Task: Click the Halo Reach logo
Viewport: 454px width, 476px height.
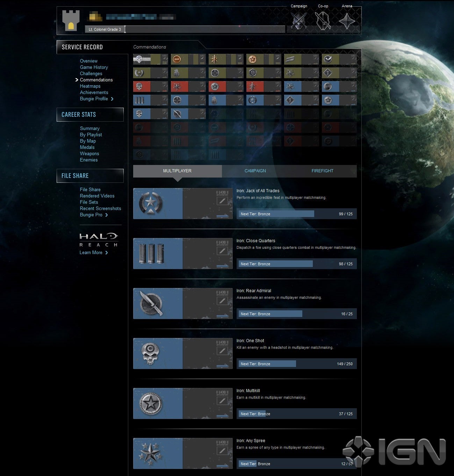Action: click(x=99, y=240)
